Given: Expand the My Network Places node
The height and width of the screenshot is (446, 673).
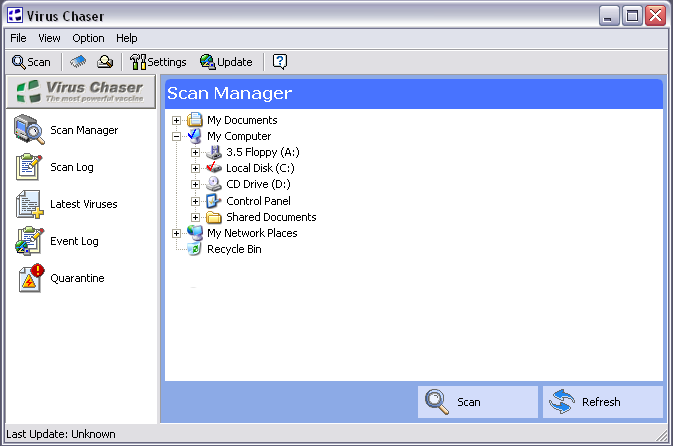Looking at the screenshot, I should (176, 234).
